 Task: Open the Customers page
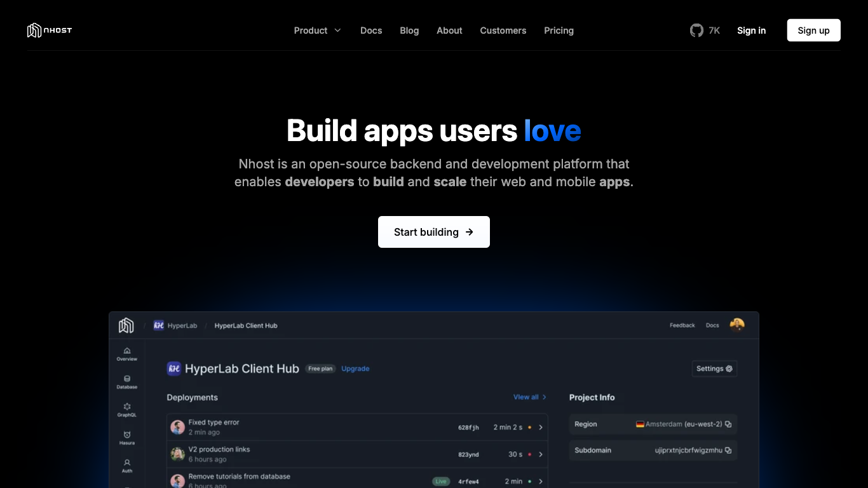pos(503,30)
